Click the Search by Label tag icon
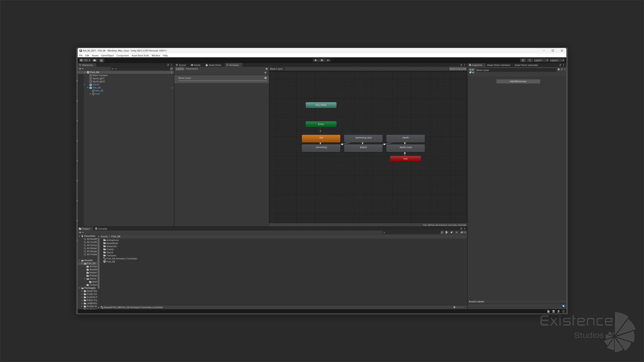 pos(451,232)
